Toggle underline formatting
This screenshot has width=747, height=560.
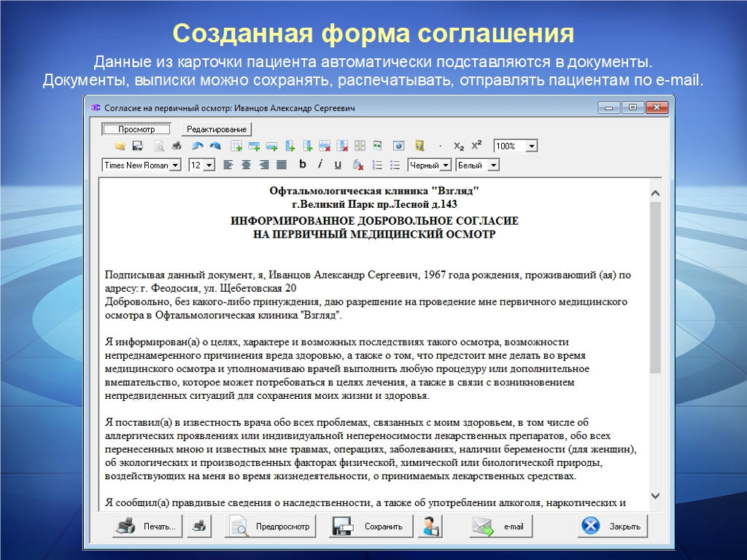pos(338,166)
